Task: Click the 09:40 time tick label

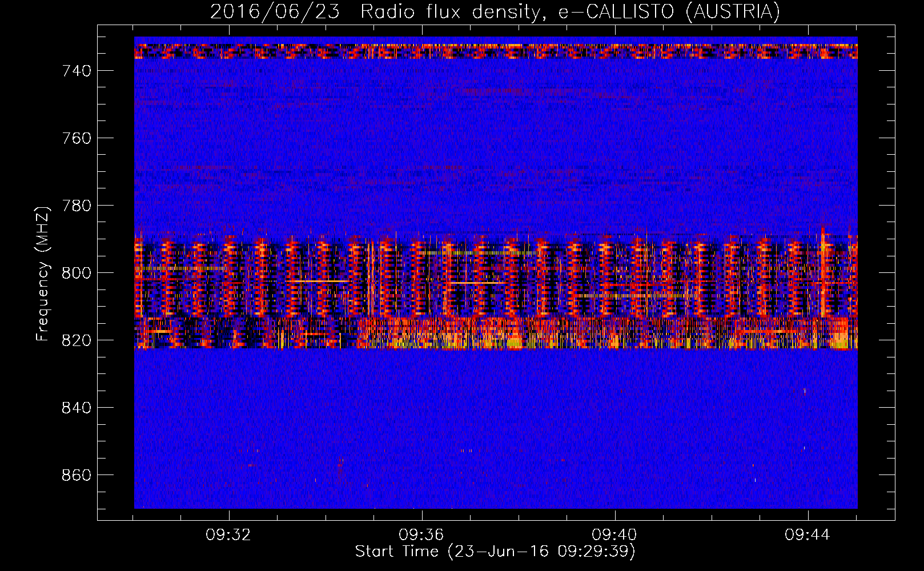Action: point(614,535)
